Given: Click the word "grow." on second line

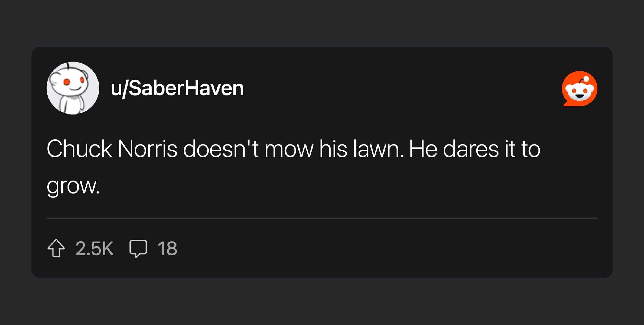Looking at the screenshot, I should [x=73, y=186].
